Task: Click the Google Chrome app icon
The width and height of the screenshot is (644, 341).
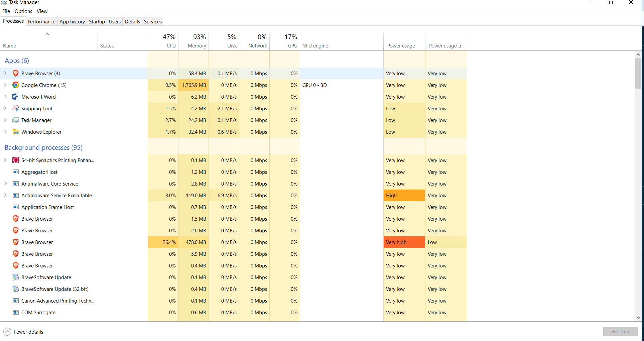Action: (x=16, y=85)
